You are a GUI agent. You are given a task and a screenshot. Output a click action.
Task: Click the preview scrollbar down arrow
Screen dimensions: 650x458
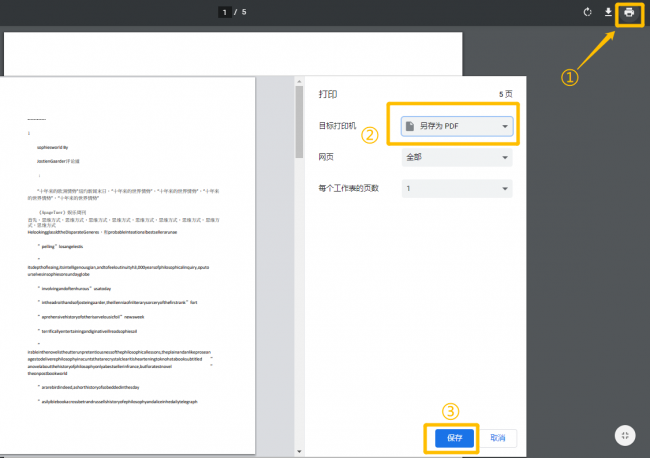(299, 451)
